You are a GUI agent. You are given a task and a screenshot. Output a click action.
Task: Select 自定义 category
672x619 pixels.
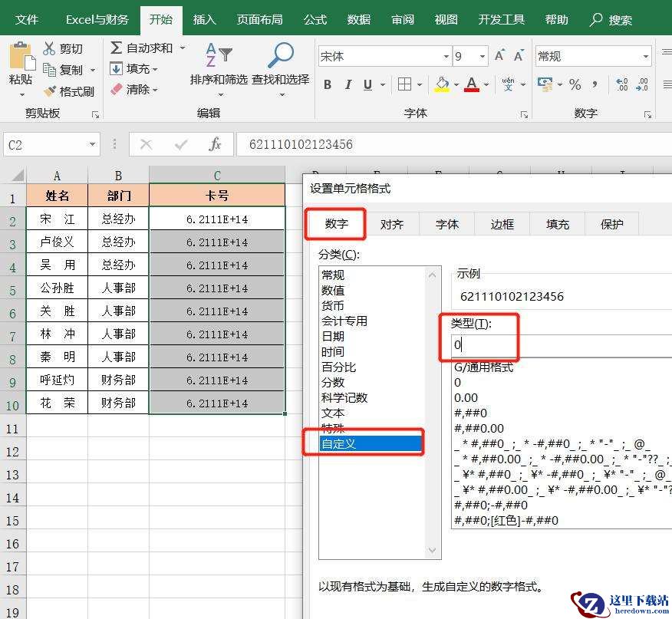coord(371,443)
